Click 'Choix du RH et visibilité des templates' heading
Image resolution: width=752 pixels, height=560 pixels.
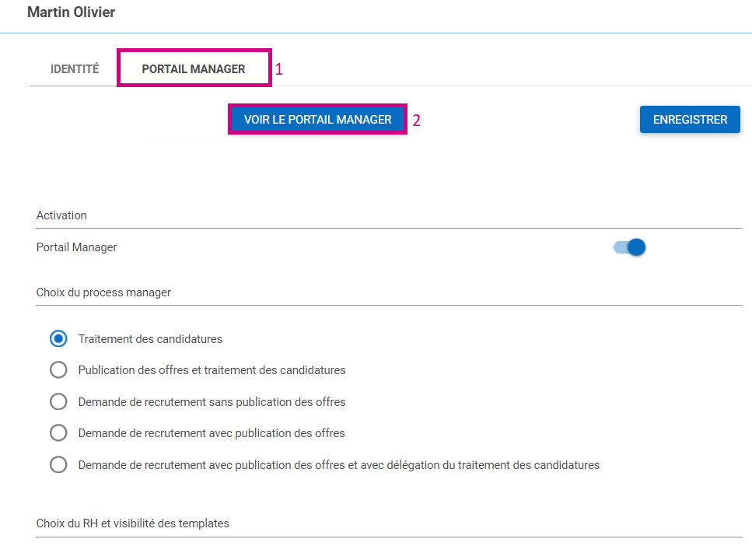click(132, 523)
